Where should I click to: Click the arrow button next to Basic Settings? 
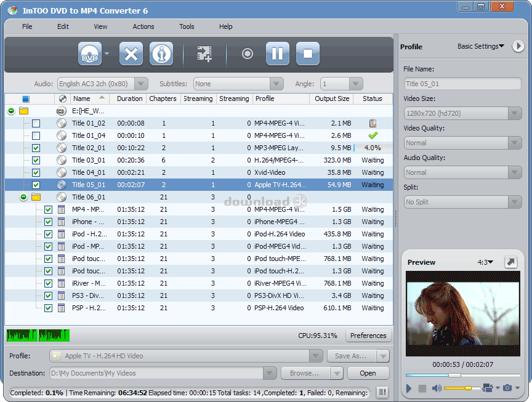tap(518, 46)
